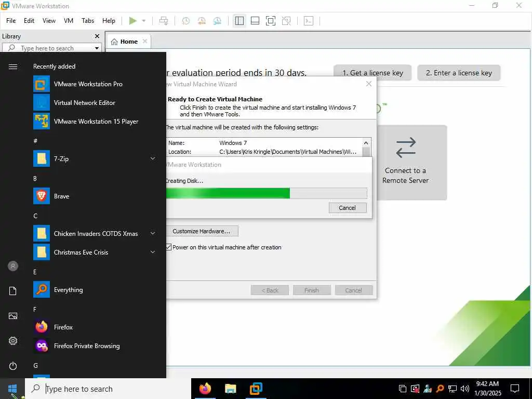The height and width of the screenshot is (399, 532).
Task: Click the network tray icon
Action: (453, 389)
